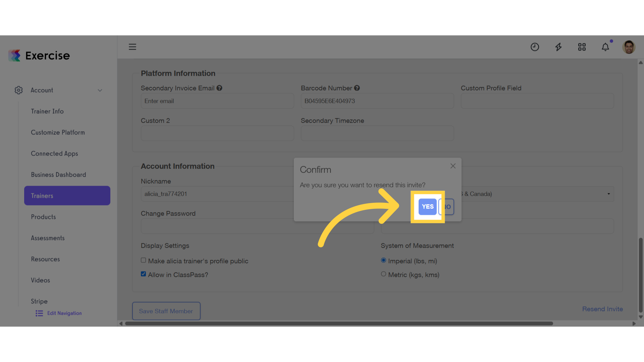Collapse the Account section chevron
This screenshot has height=362, width=644.
click(100, 90)
